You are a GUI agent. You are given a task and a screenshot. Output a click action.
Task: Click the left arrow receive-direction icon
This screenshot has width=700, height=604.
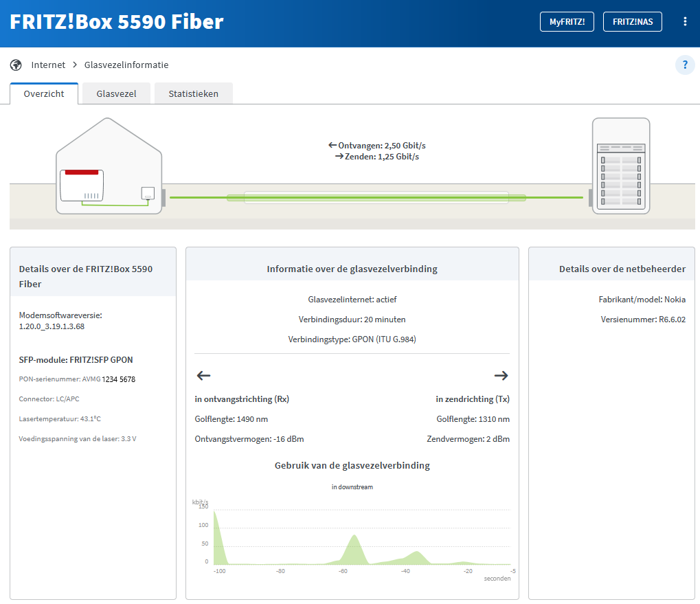[x=203, y=375]
